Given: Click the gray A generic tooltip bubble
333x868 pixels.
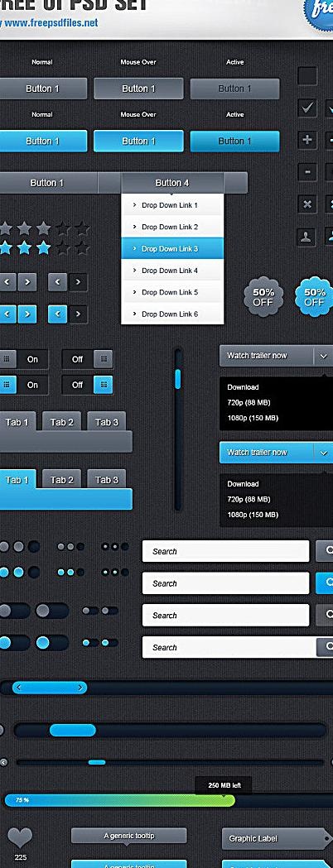Looking at the screenshot, I should 129,836.
